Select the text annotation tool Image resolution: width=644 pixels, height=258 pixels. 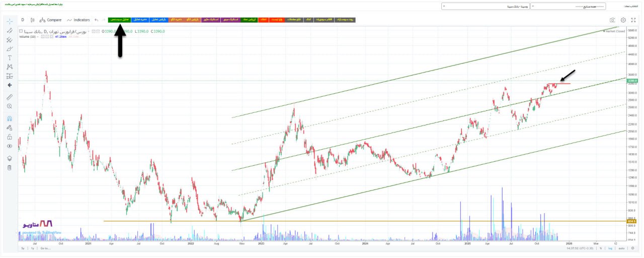(9, 58)
